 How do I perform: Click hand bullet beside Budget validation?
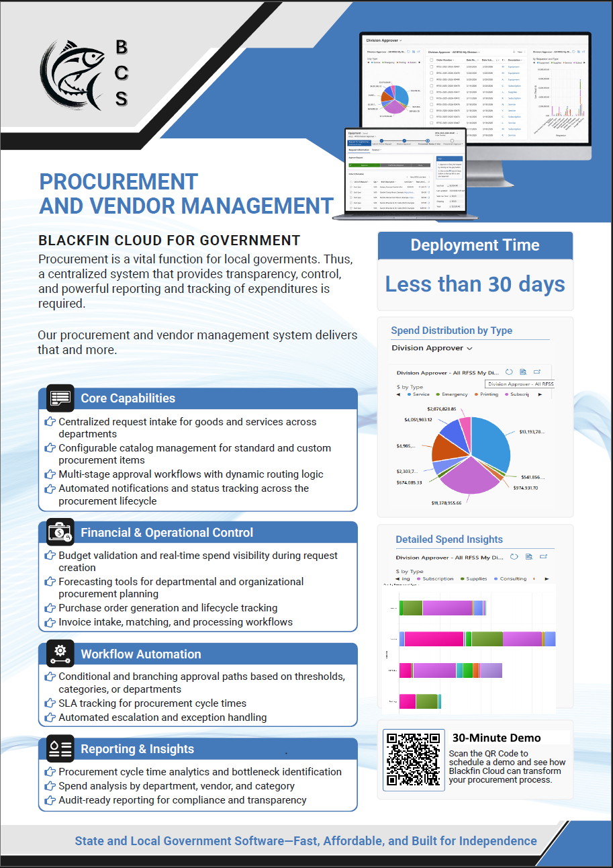coord(50,556)
